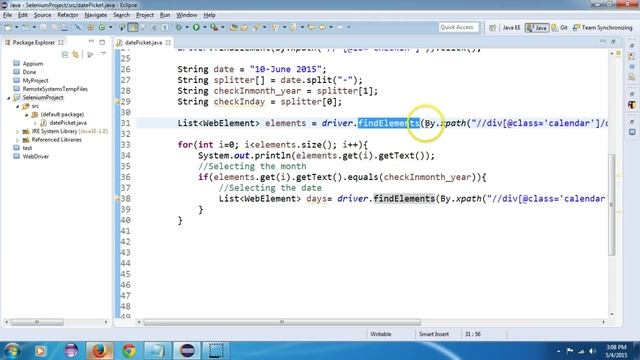The height and width of the screenshot is (360, 640).
Task: Expand the Referenced Libraries node
Action: [x=18, y=140]
